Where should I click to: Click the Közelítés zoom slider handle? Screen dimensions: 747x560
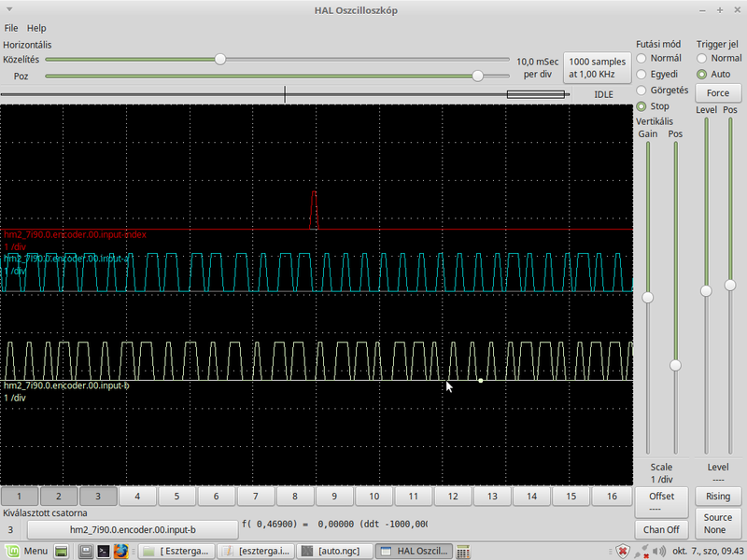tap(220, 60)
